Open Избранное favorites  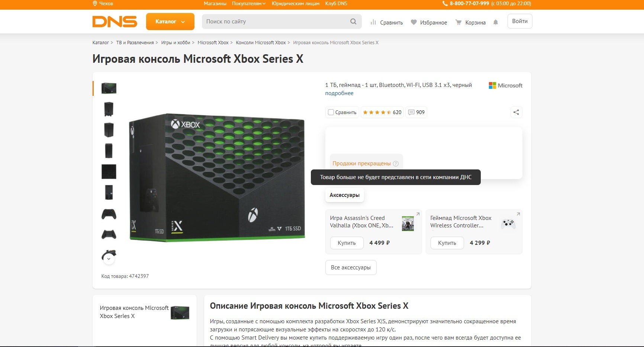pyautogui.click(x=429, y=22)
